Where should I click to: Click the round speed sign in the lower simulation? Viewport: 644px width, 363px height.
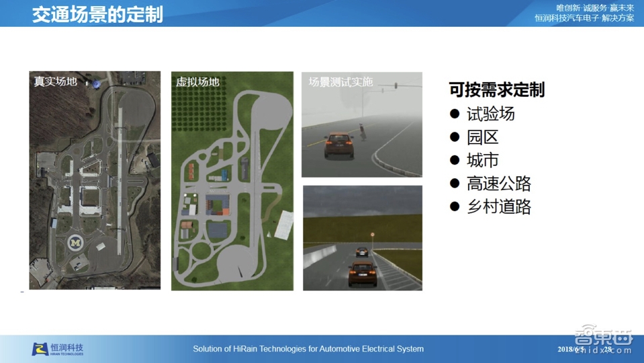(372, 235)
